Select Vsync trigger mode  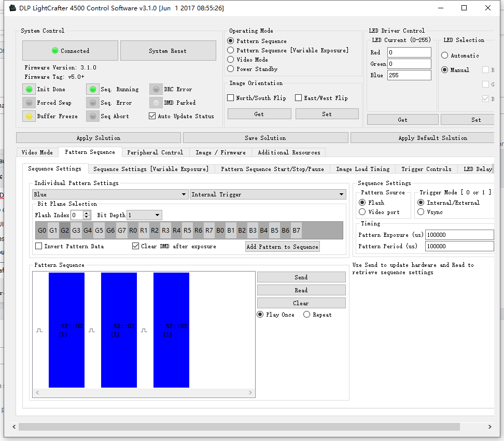[x=421, y=212]
